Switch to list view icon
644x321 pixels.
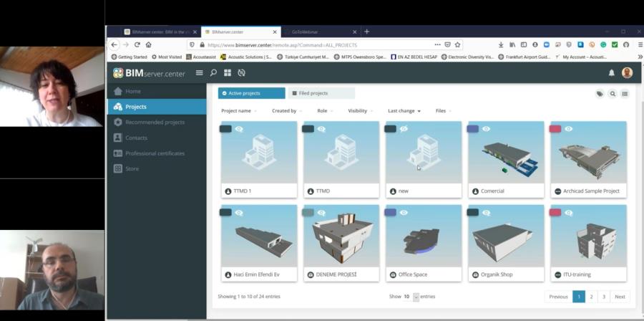click(625, 94)
